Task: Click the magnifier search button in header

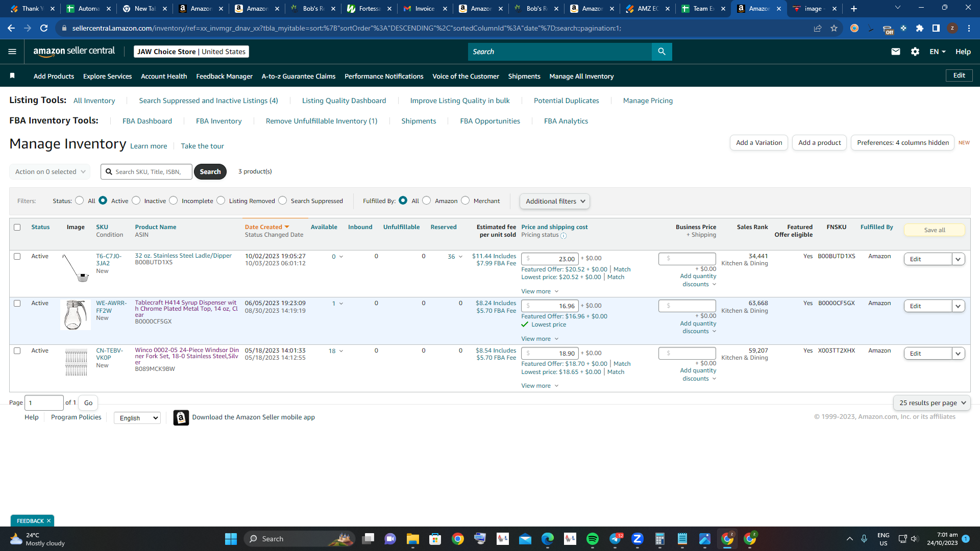Action: pyautogui.click(x=661, y=52)
